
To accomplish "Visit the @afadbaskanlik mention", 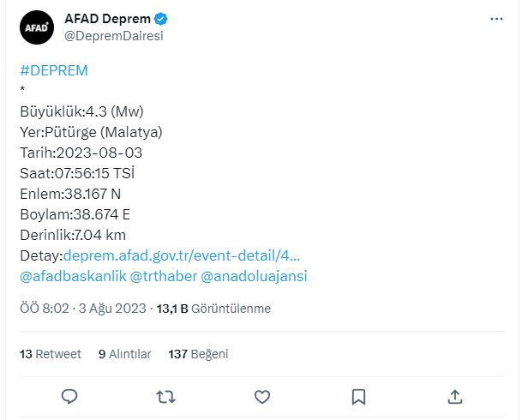I will click(x=73, y=276).
